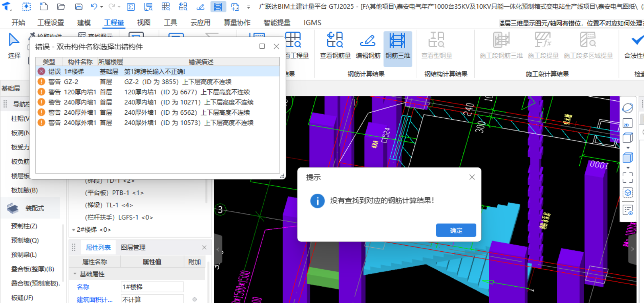The image size is (644, 303).
Task: Expand the solid cube display dropdown arrow
Action: coord(628,167)
